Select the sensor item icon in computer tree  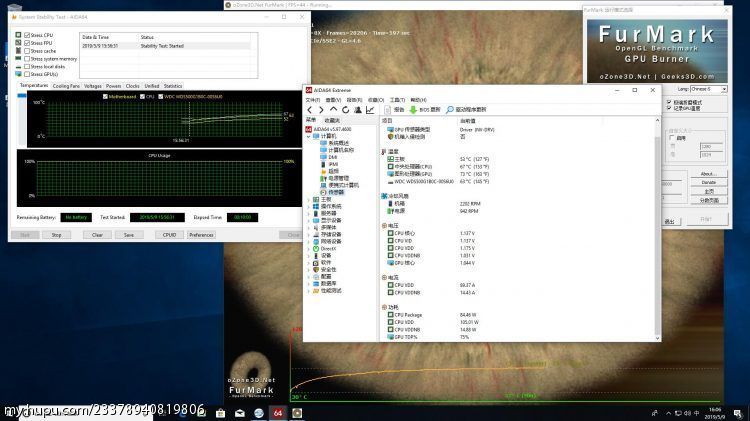pos(323,192)
